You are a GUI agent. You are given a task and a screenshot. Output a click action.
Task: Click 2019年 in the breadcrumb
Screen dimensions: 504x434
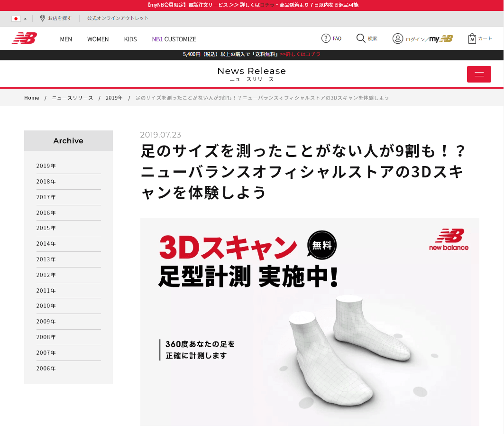(114, 98)
